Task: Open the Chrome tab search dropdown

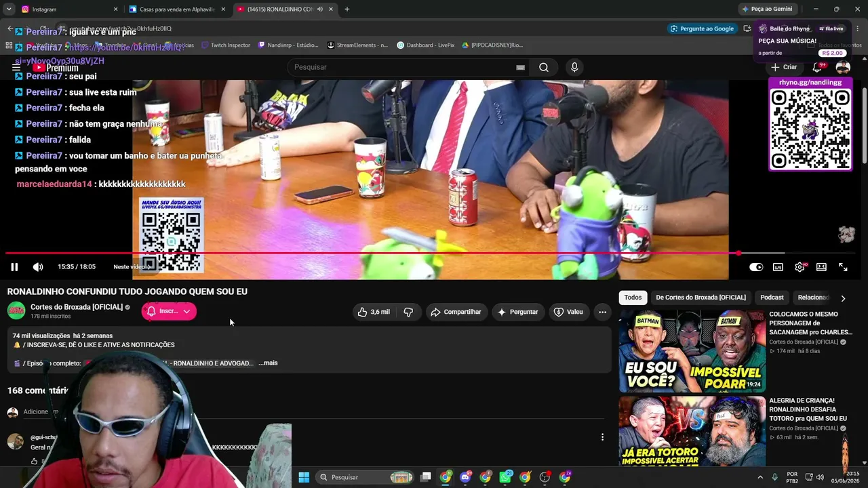Action: [x=9, y=9]
